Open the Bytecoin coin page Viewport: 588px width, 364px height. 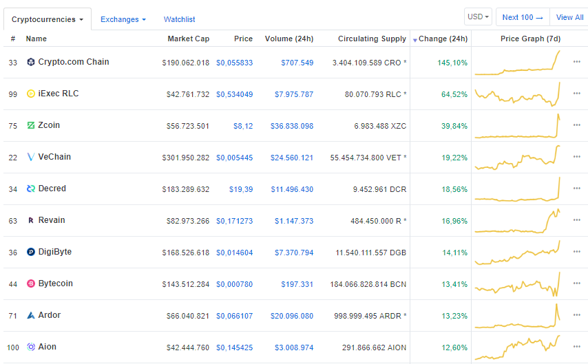pos(56,283)
